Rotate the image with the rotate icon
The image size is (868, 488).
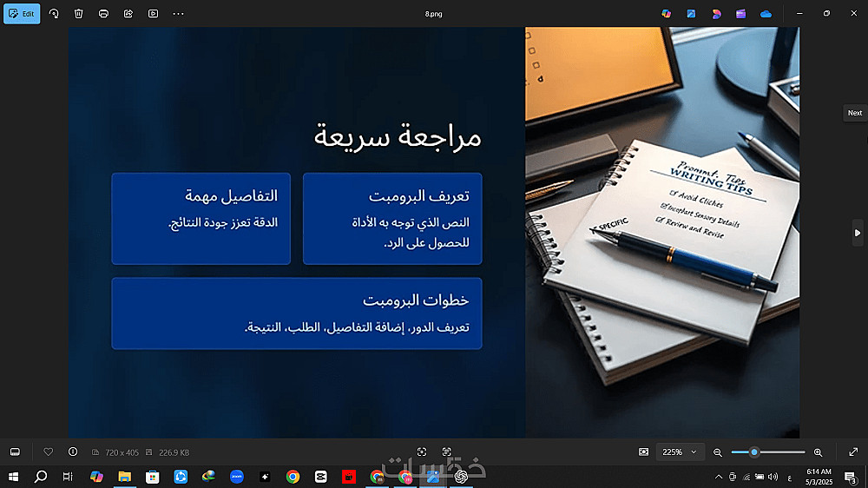(54, 14)
